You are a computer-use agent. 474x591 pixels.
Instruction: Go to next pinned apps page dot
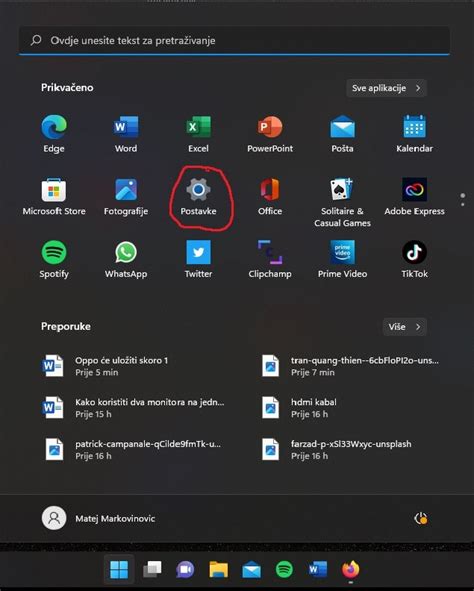point(463,205)
